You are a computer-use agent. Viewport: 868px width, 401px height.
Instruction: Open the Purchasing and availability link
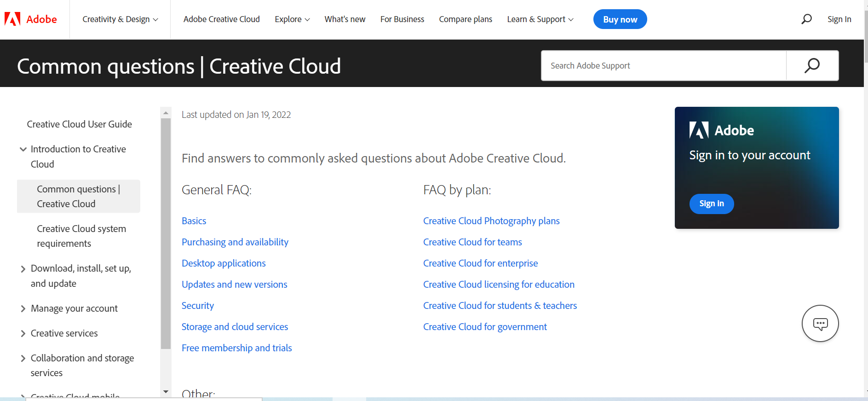coord(235,242)
